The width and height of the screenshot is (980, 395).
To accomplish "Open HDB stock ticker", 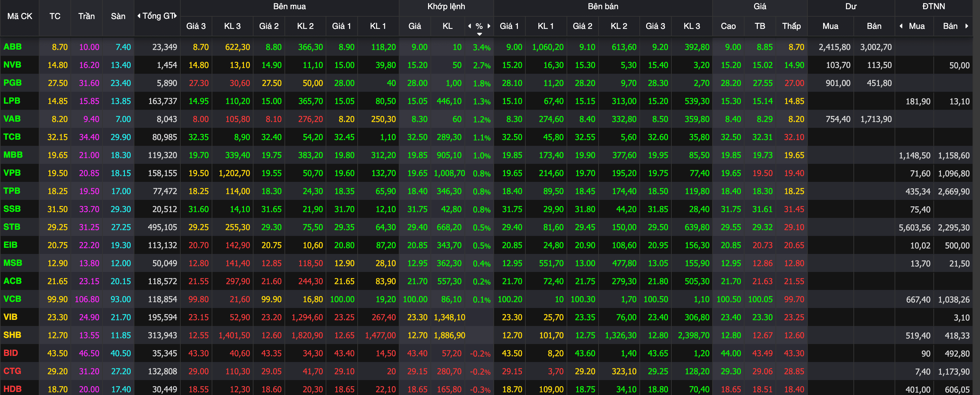I will [13, 389].
